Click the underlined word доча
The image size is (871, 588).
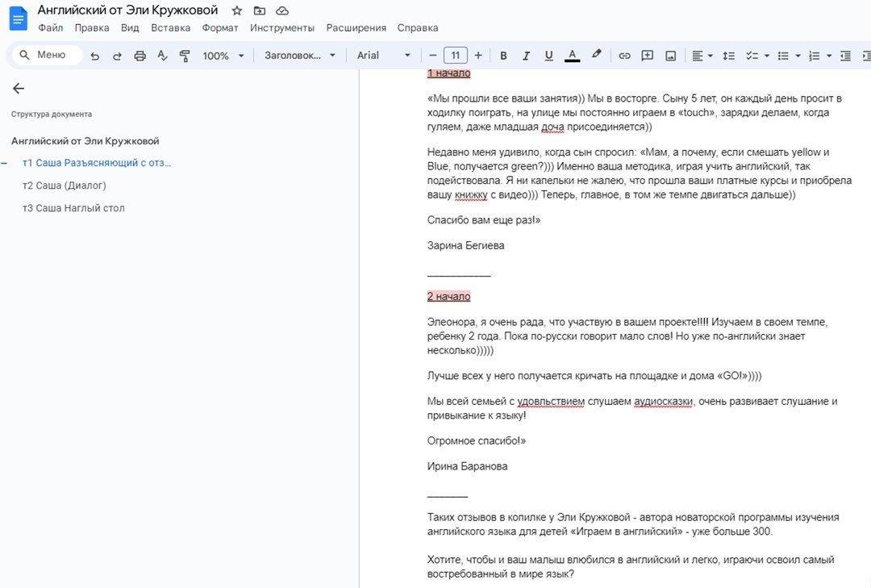coord(552,127)
